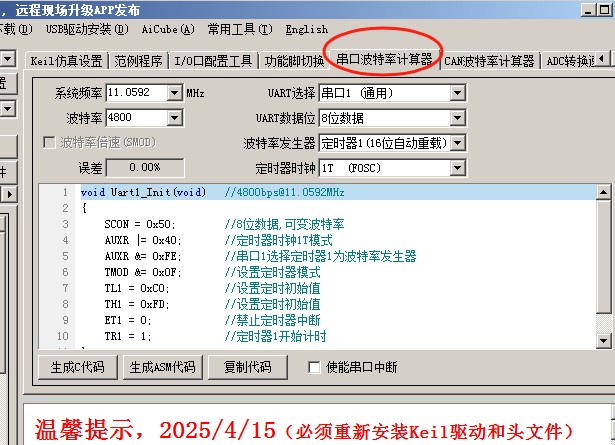615x445 pixels.
Task: Open the USB驱动安装 menu
Action: point(87,29)
